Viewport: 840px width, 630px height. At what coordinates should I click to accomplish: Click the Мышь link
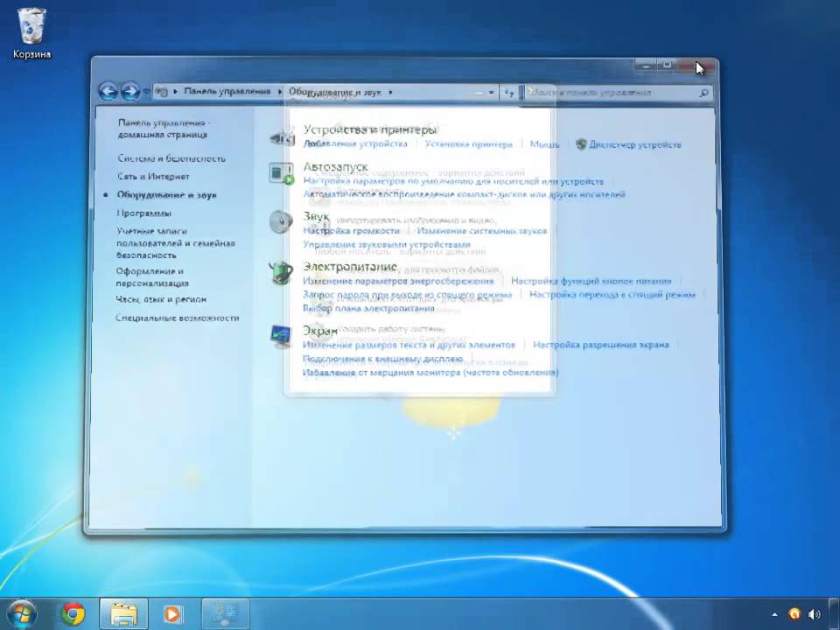[x=544, y=143]
